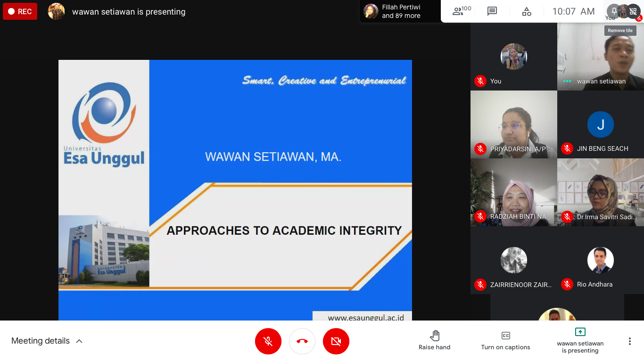This screenshot has width=644, height=362.
Task: Click muted mic icon beside JIN BENG SEACH
Action: (567, 149)
